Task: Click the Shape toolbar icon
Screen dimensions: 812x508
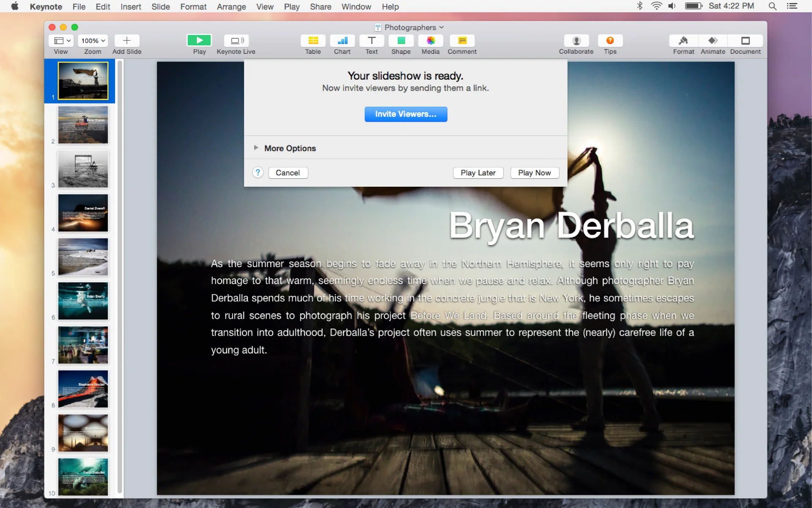Action: (x=401, y=41)
